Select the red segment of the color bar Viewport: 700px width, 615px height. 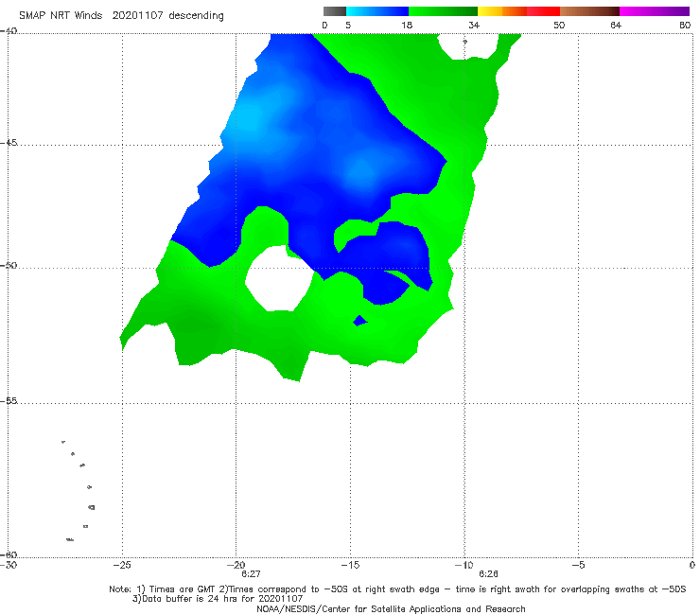[x=544, y=11]
